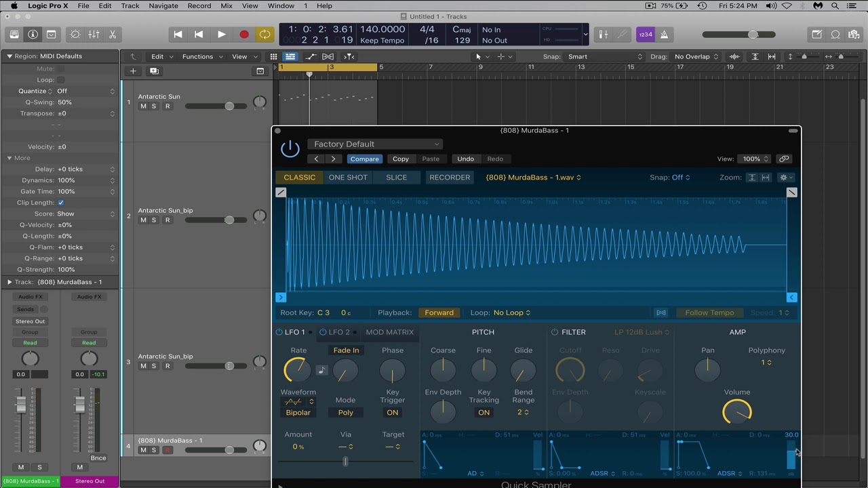
Task: Open the Editors scissors icon
Action: (x=113, y=35)
